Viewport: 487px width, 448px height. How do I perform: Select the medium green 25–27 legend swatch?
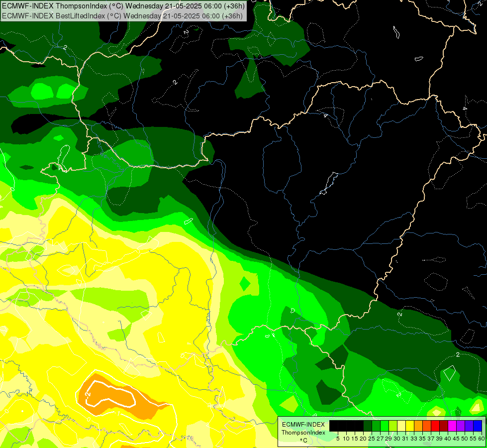coord(376,426)
